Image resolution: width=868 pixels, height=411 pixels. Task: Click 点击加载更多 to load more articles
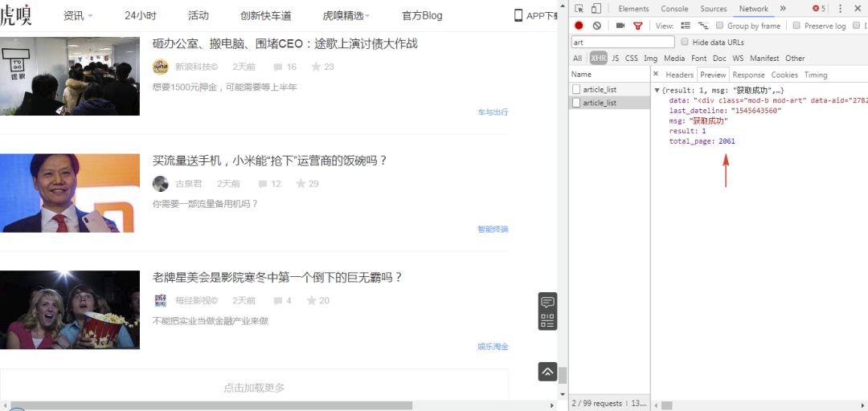click(254, 388)
